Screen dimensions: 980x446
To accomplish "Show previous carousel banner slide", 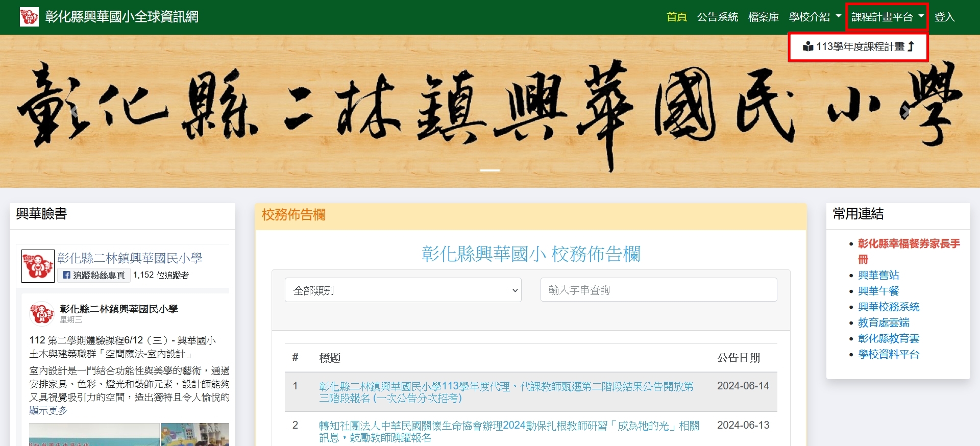I will (x=73, y=111).
